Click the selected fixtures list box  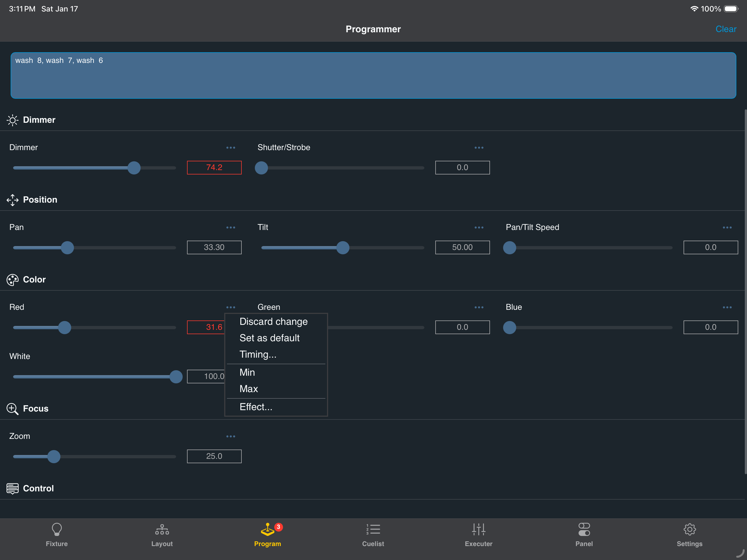373,75
